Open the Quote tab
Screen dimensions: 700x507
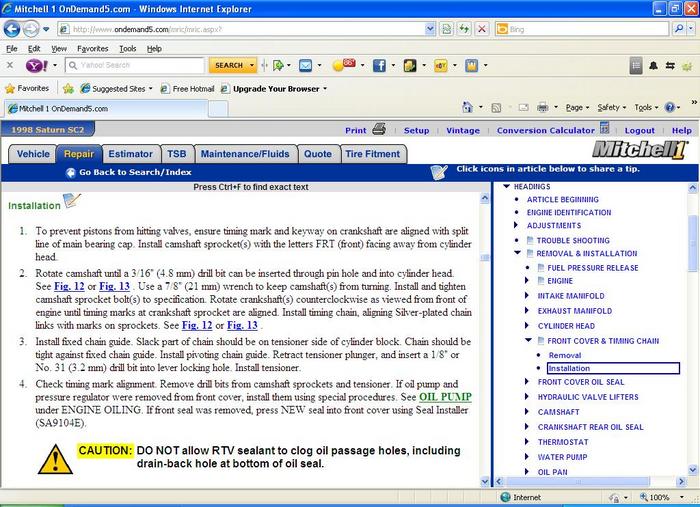318,154
